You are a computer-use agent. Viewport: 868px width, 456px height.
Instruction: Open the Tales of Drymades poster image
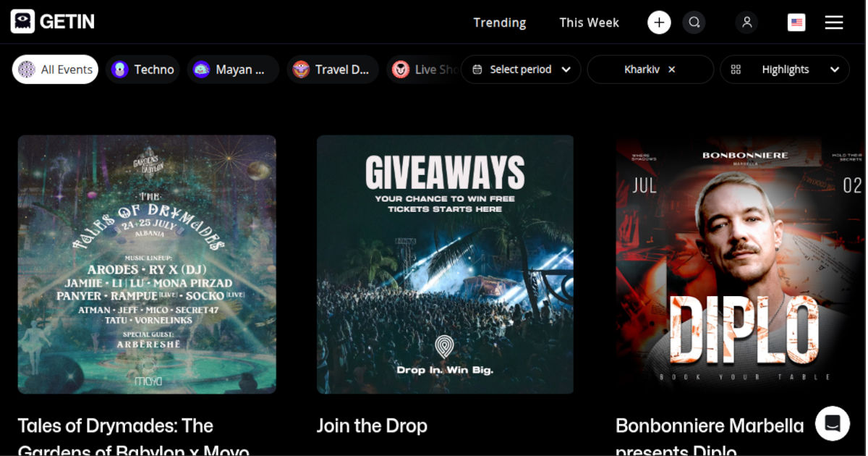pos(147,264)
